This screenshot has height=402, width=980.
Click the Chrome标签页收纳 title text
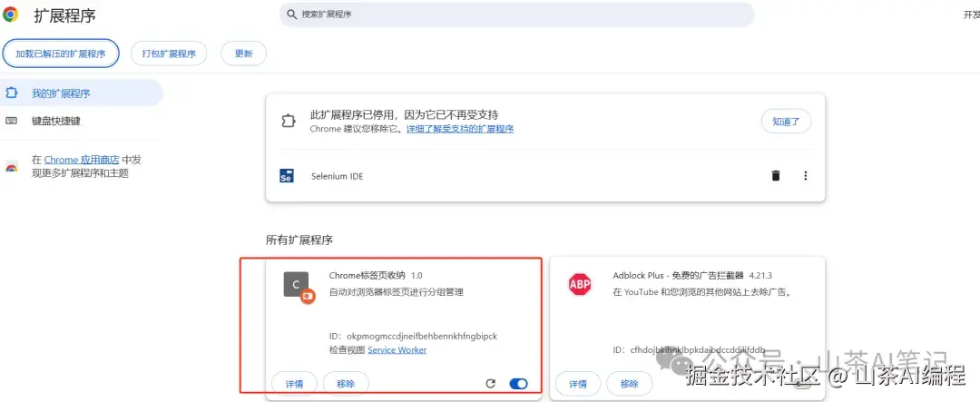pos(367,275)
